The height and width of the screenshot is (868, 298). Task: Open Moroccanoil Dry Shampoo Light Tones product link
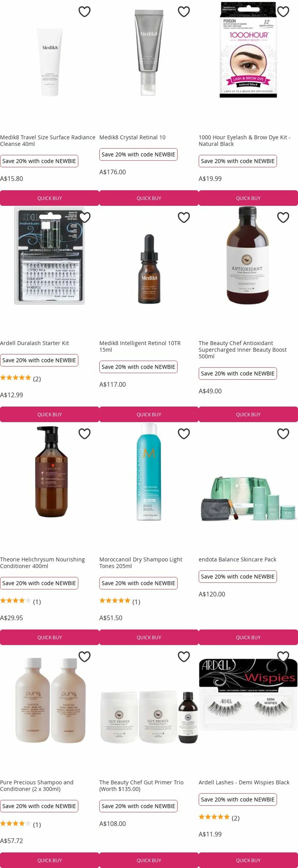pyautogui.click(x=140, y=562)
